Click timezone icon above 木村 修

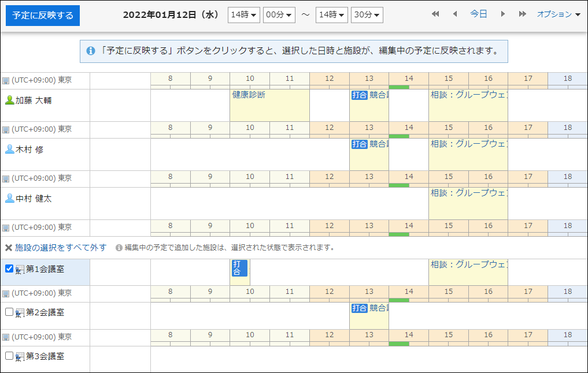[6, 129]
